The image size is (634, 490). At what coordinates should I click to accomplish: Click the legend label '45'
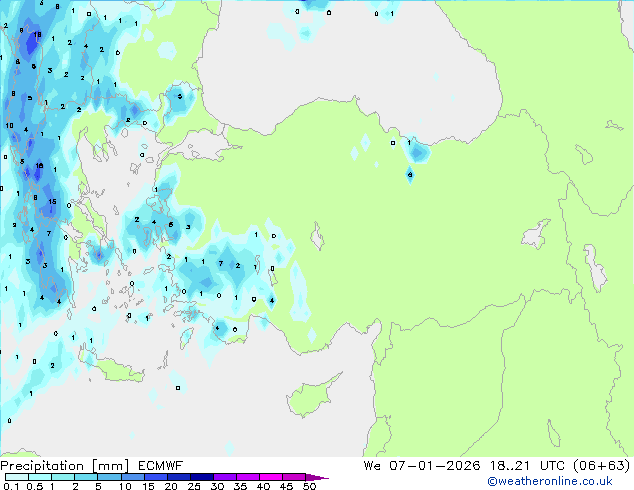coord(286,486)
